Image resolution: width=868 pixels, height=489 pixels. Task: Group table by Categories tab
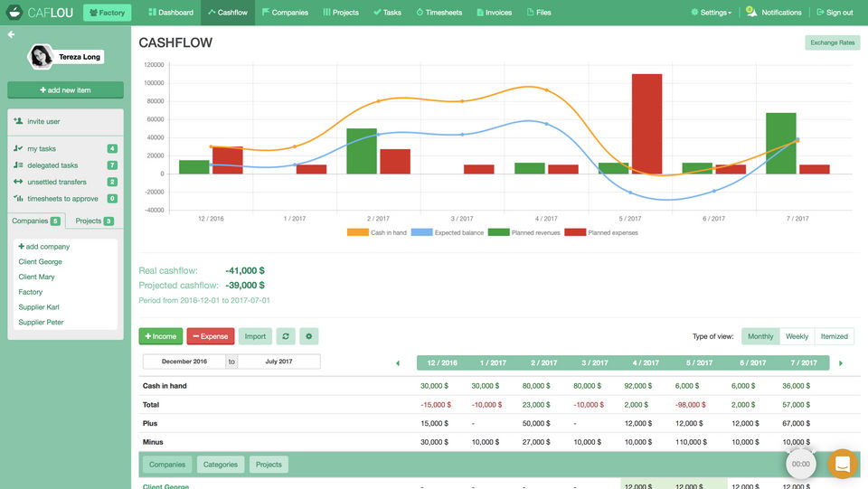(x=221, y=464)
